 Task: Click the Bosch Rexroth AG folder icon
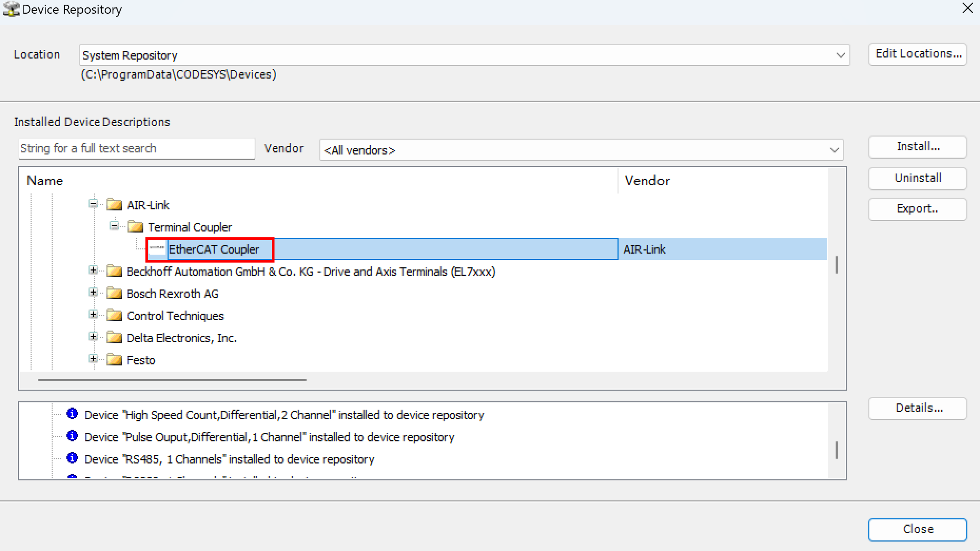click(114, 293)
